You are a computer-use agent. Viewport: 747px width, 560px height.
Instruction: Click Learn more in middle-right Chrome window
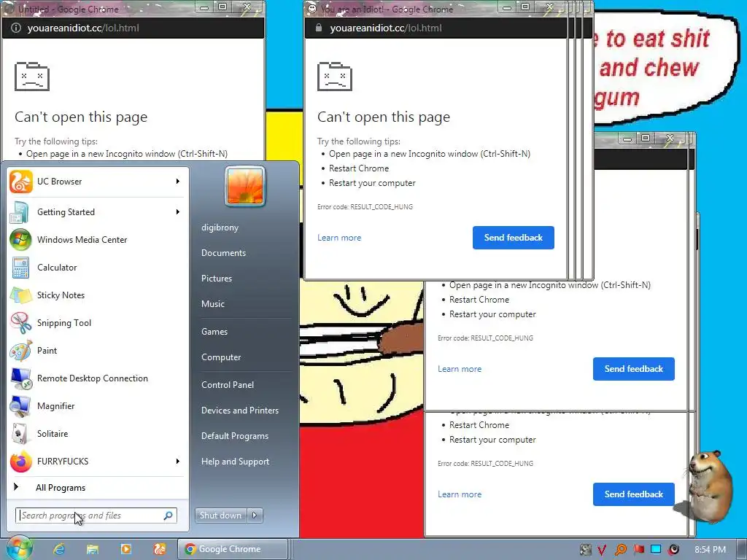click(460, 369)
